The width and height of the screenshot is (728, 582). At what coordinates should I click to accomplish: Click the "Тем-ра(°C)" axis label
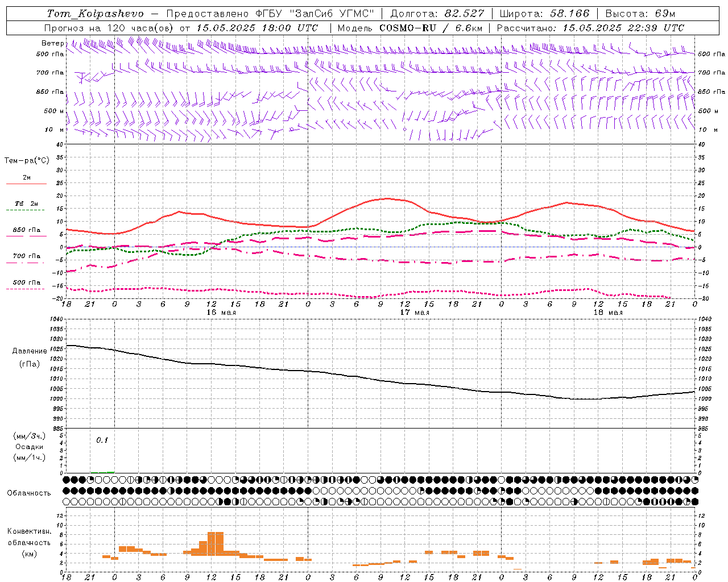tap(27, 161)
